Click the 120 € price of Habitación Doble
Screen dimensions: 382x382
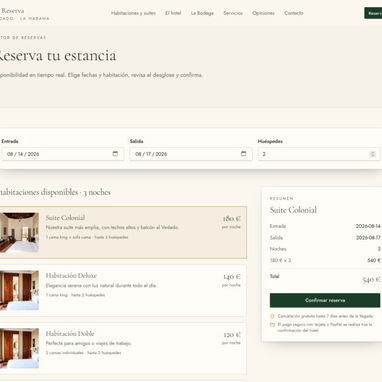click(x=232, y=335)
